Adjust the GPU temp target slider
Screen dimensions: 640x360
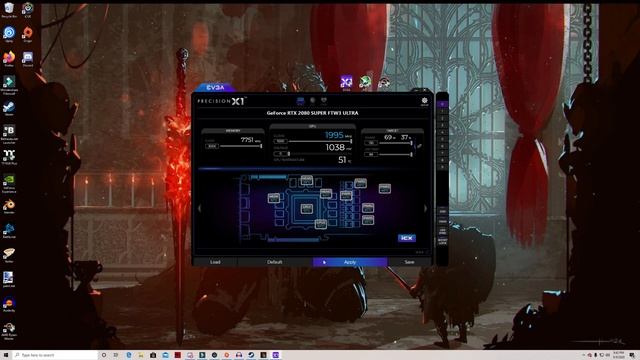396,155
